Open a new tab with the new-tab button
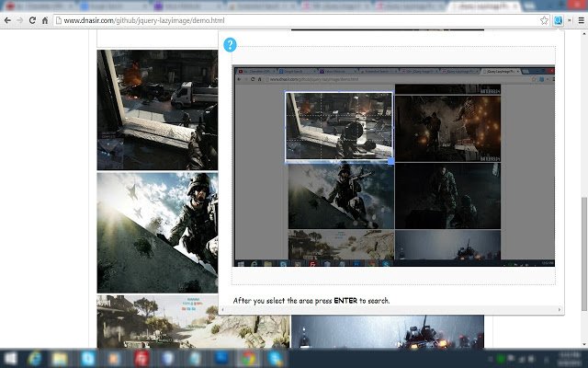 point(530,6)
